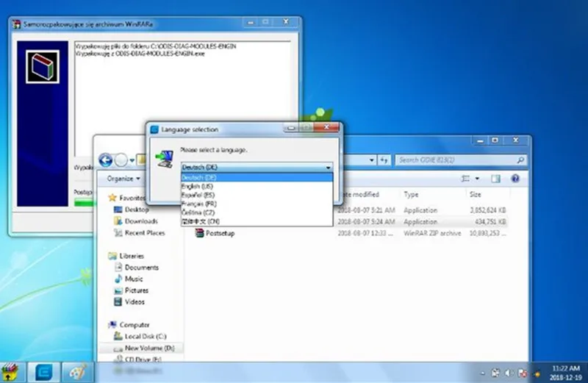This screenshot has width=588, height=383.
Task: Show hidden tray icons arrow
Action: (x=483, y=373)
